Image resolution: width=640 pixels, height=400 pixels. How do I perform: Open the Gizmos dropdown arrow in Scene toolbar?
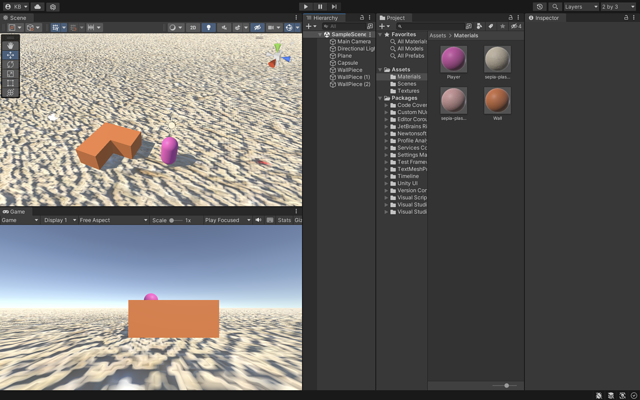point(298,27)
